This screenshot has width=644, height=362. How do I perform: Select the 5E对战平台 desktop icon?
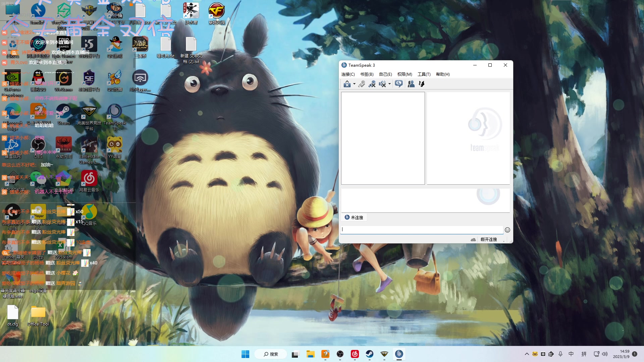89,81
